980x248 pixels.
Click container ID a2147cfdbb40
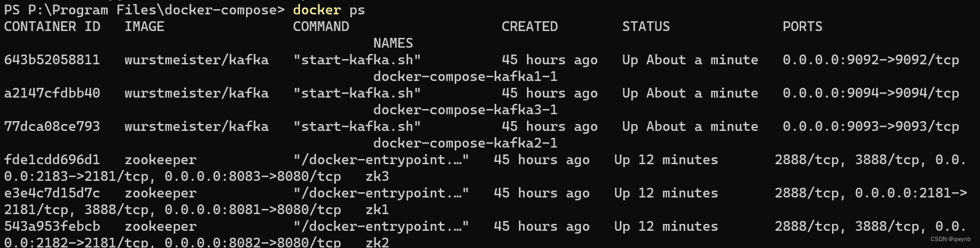[x=52, y=93]
